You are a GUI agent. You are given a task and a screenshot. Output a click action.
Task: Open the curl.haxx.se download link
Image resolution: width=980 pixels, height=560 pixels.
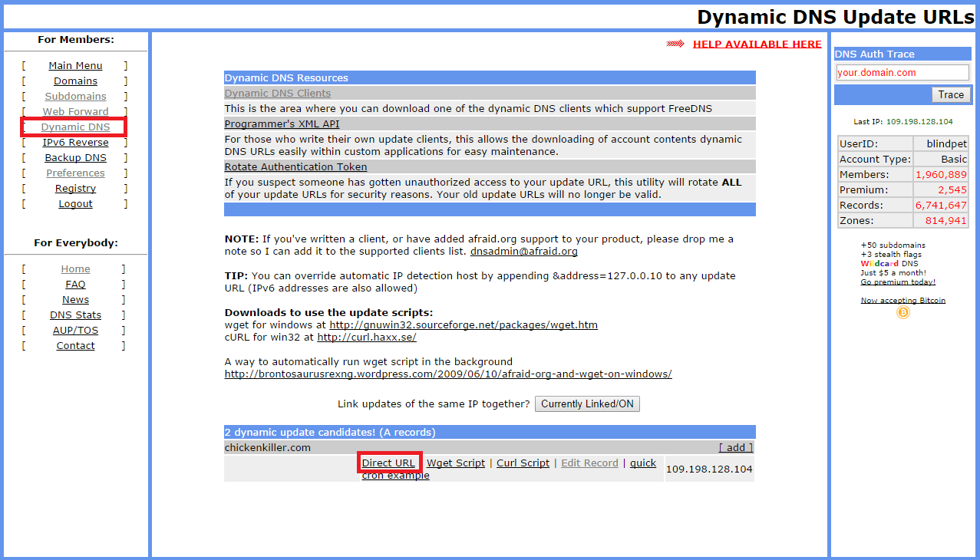click(x=367, y=338)
